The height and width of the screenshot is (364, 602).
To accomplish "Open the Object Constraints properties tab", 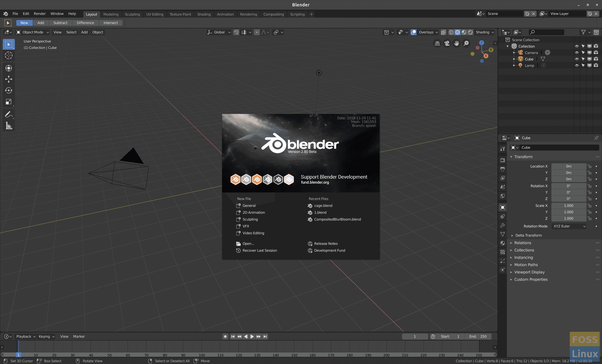I will (x=503, y=216).
